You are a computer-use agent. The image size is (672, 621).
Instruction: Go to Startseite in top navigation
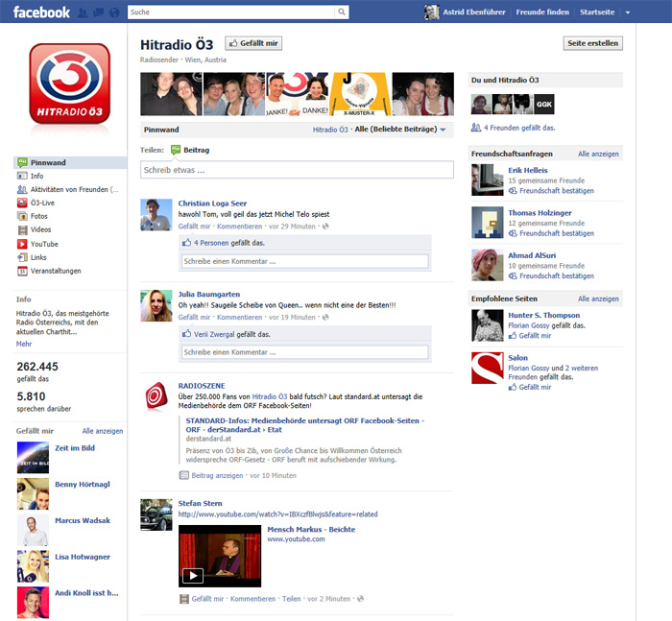[597, 12]
